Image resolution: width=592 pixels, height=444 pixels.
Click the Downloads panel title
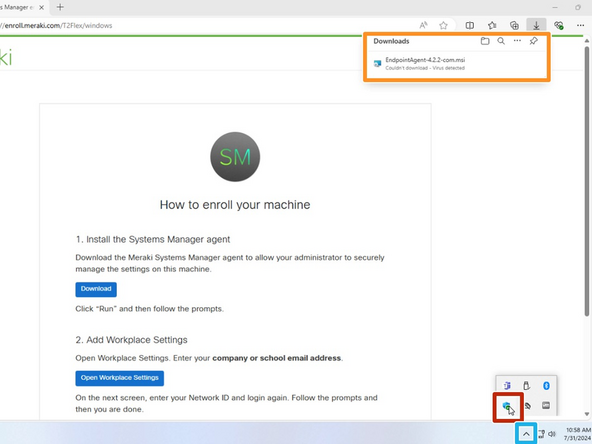pyautogui.click(x=391, y=41)
